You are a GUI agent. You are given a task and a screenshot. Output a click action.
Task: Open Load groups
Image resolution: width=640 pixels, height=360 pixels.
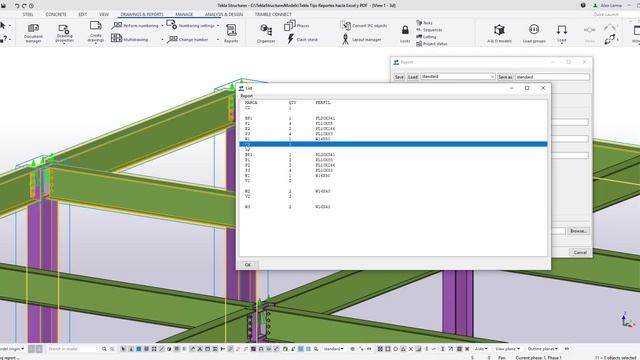(x=534, y=33)
